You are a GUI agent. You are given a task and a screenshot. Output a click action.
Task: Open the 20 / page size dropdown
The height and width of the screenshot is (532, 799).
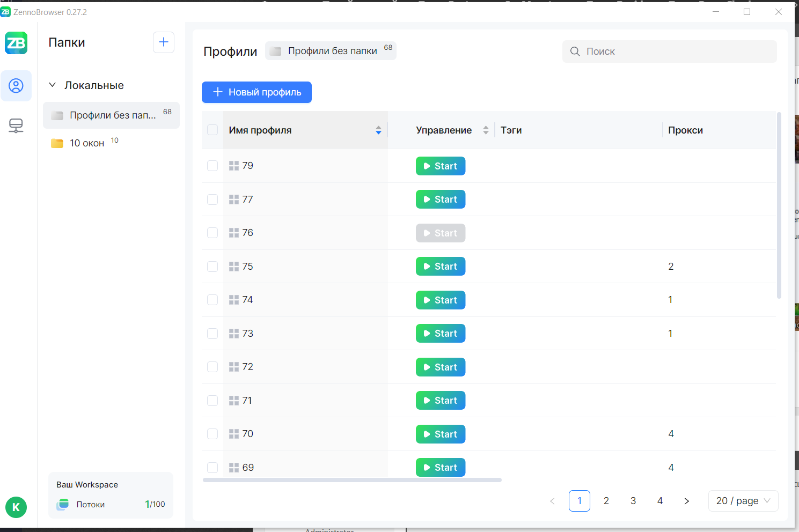pos(743,501)
